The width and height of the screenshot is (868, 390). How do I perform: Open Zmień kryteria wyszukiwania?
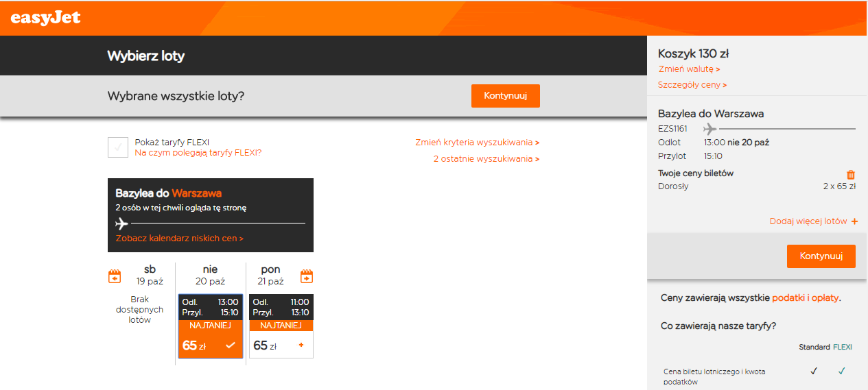(x=477, y=143)
